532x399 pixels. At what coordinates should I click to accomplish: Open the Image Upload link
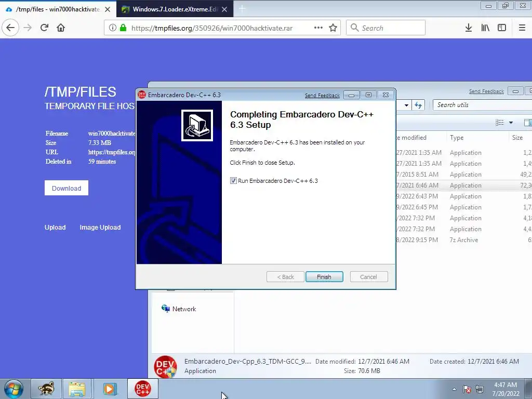[x=100, y=228]
